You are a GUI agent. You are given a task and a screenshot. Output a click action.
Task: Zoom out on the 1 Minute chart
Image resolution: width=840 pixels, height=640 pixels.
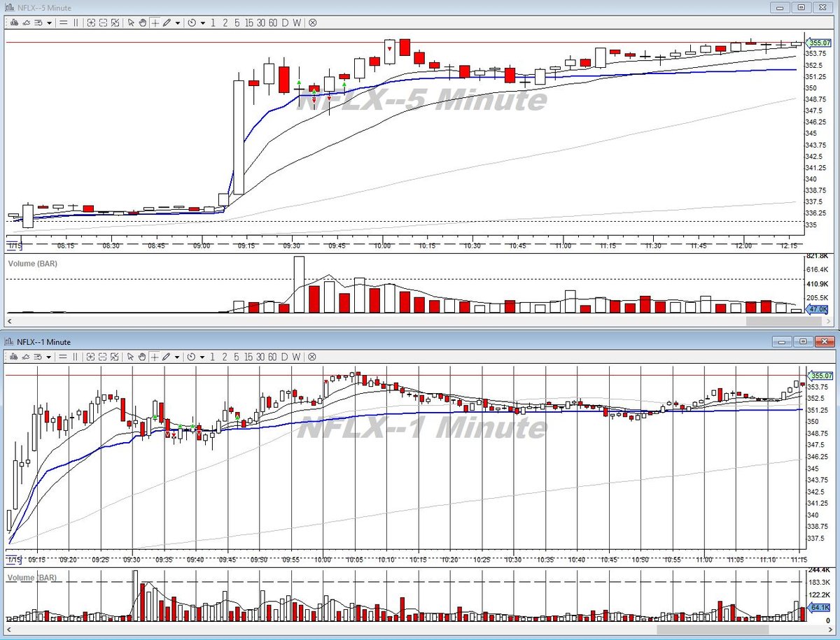[103, 357]
